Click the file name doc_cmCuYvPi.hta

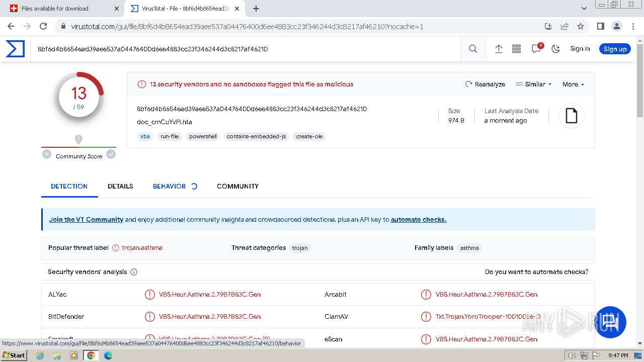165,122
